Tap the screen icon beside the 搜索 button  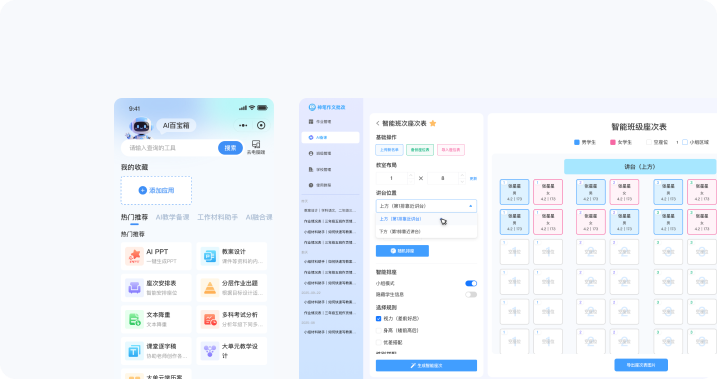[x=256, y=144]
